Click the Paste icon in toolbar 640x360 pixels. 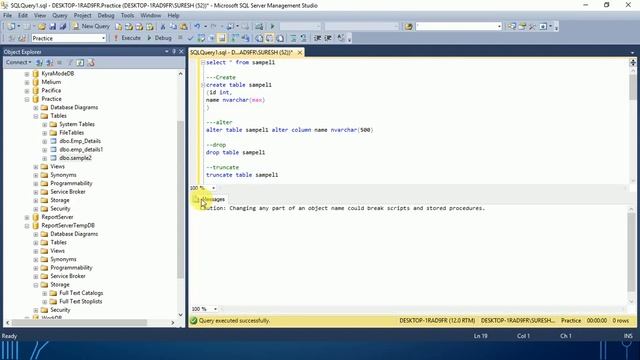(184, 27)
